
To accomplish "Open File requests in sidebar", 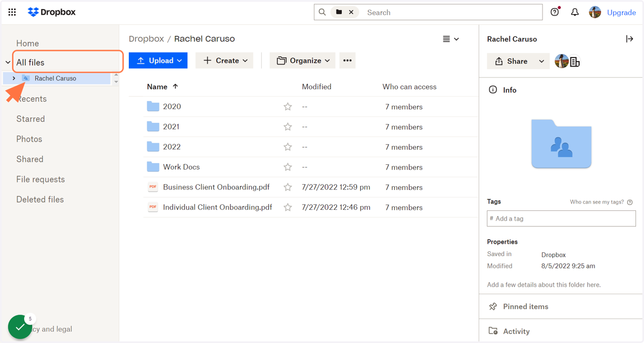I will click(40, 179).
